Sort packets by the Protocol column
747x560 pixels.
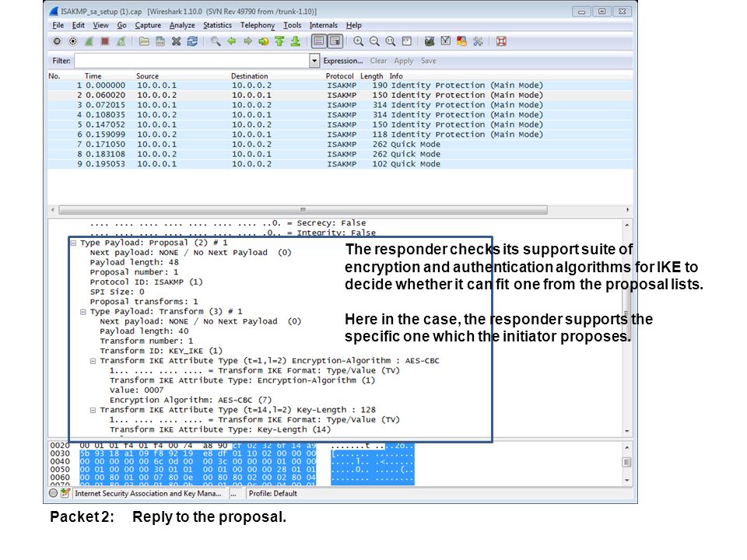[340, 75]
